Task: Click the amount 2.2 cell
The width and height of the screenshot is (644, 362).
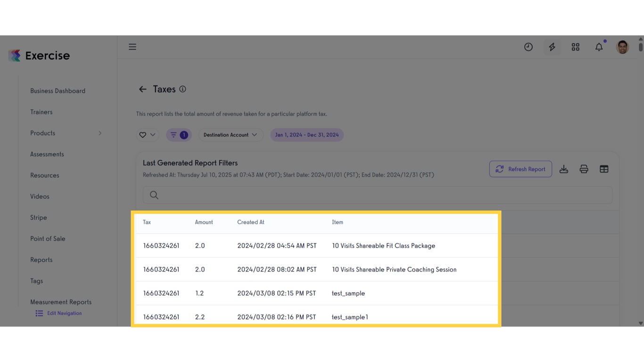Action: click(200, 317)
